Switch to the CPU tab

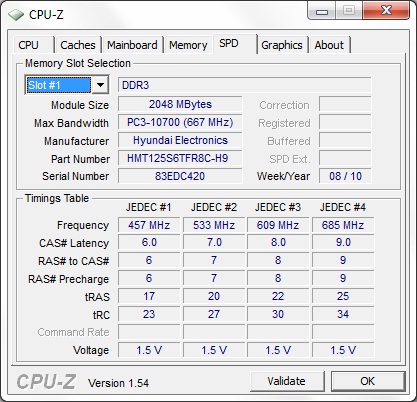pyautogui.click(x=33, y=45)
